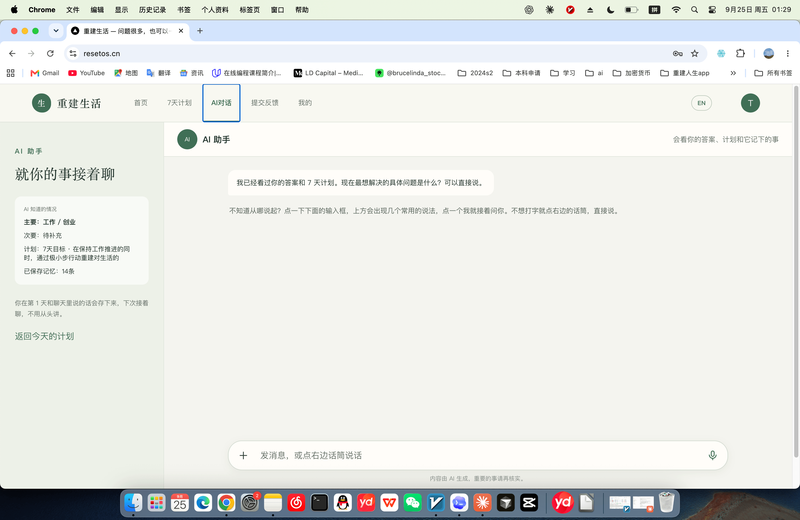Focus the 发消息 message input field
800x520 pixels.
click(478, 455)
